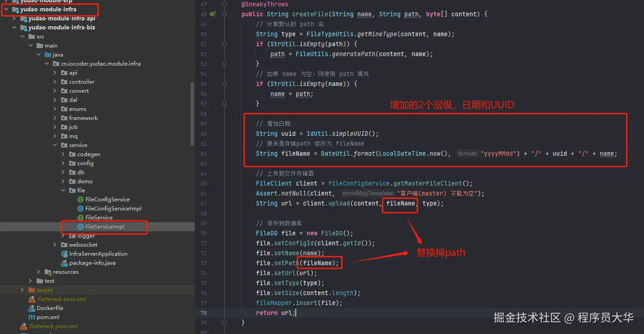Select the enums package row
This screenshot has height=334, width=644.
[x=97, y=109]
